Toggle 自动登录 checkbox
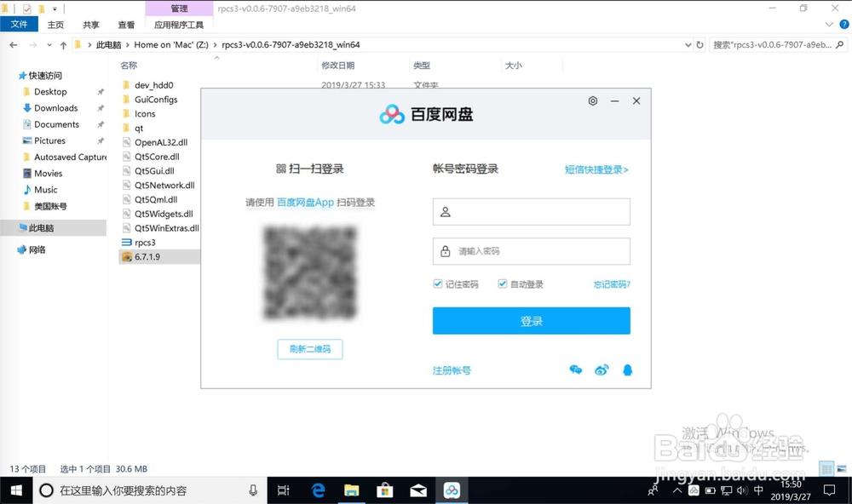 (503, 284)
